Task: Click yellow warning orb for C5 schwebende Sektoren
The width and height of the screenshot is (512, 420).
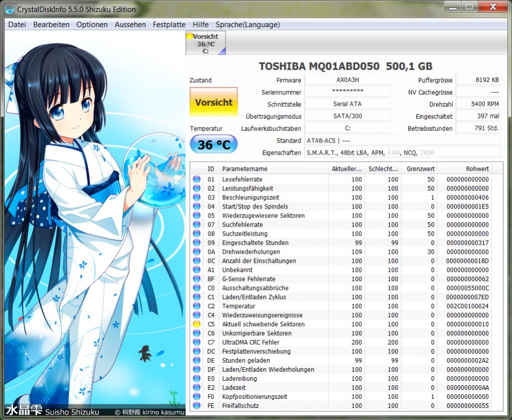Action: [x=196, y=324]
